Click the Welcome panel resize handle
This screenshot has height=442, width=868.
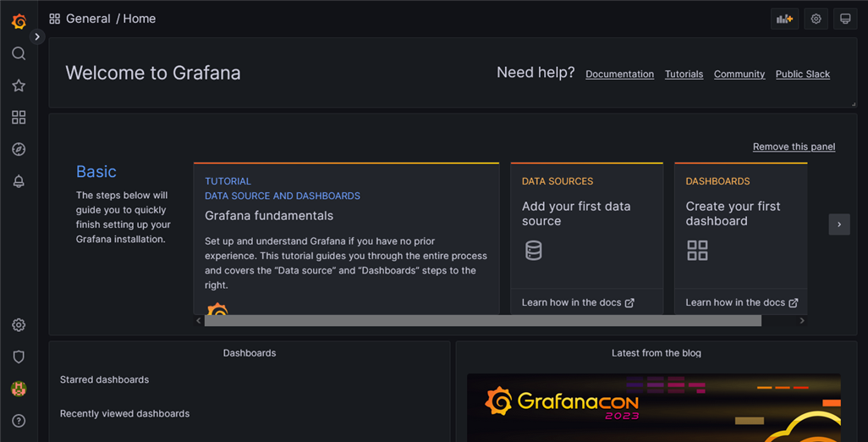point(853,104)
